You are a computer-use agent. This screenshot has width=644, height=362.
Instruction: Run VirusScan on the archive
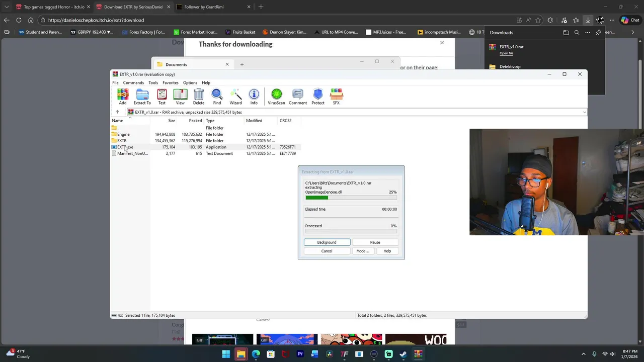tap(276, 97)
